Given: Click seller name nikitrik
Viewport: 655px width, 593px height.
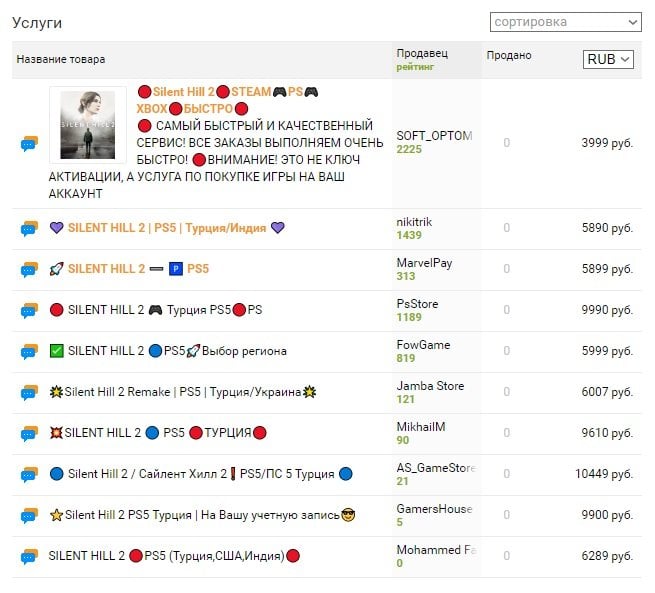Looking at the screenshot, I should tap(414, 222).
